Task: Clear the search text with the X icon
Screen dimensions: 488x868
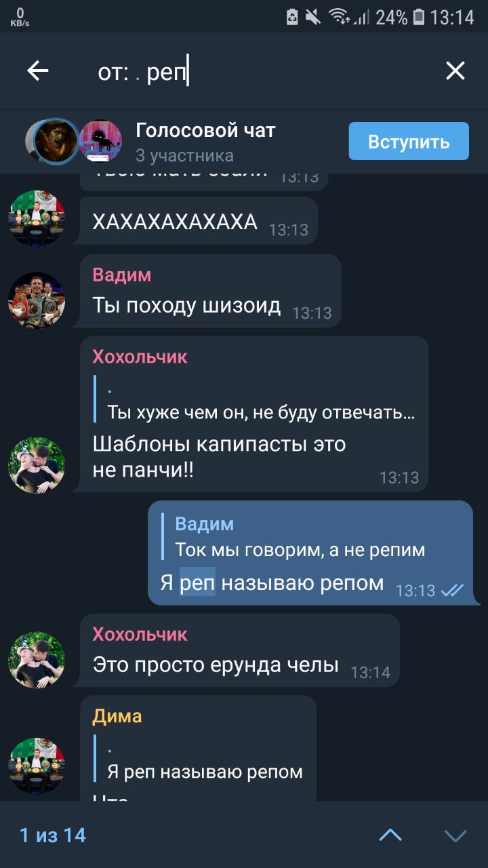Action: (x=455, y=71)
